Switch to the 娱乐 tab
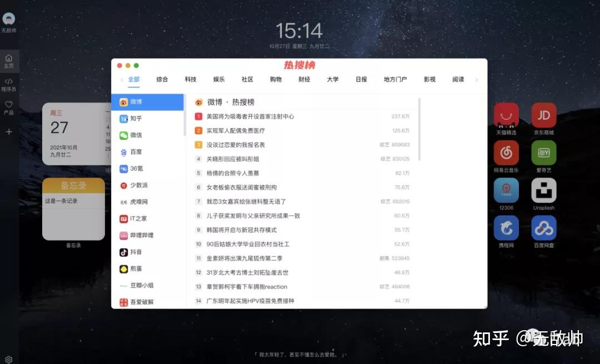The height and width of the screenshot is (364, 600). [x=219, y=79]
